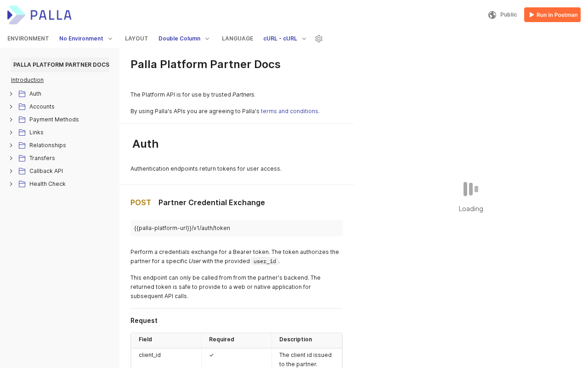Open the No Environment dropdown
Image resolution: width=588 pixels, height=368 pixels.
click(86, 39)
